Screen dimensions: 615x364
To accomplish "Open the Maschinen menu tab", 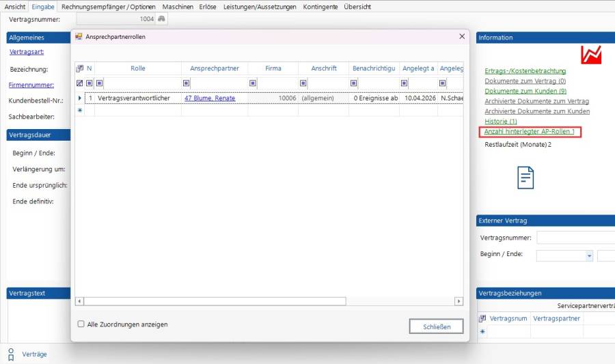I will (x=178, y=6).
